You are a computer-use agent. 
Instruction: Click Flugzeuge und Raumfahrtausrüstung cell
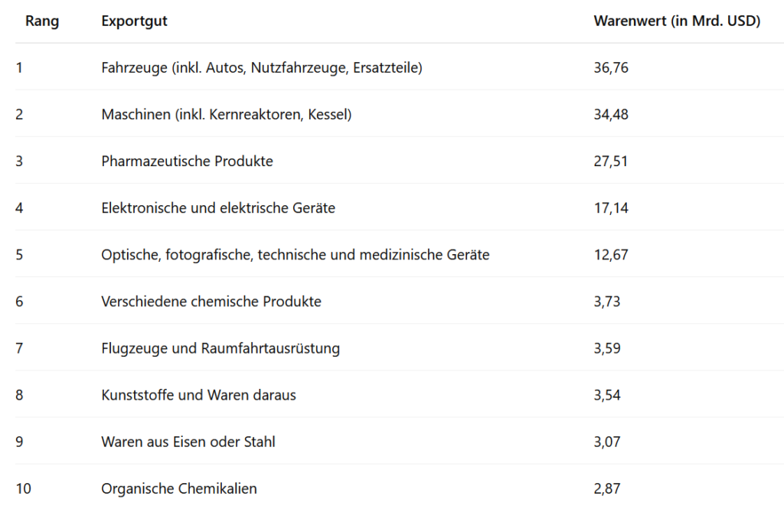[x=220, y=348]
